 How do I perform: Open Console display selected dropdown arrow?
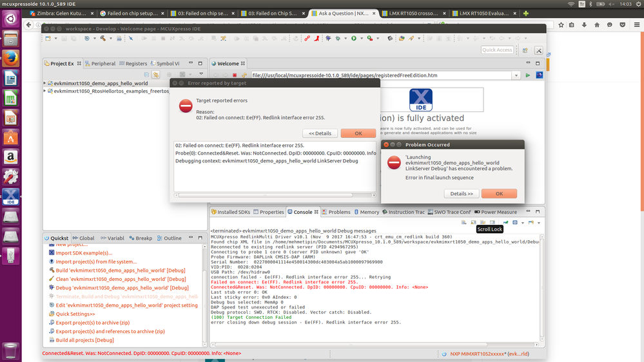click(x=522, y=222)
